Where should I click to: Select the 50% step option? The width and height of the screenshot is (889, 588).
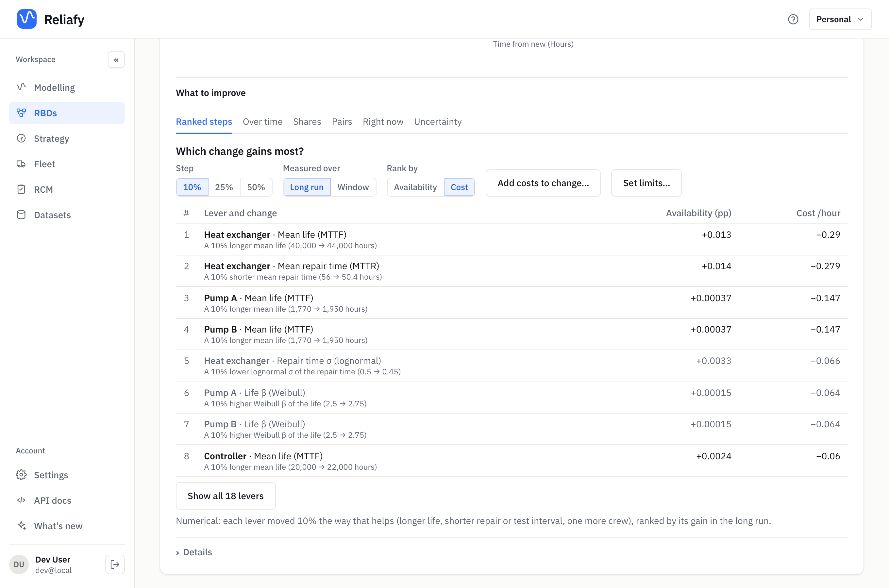256,187
